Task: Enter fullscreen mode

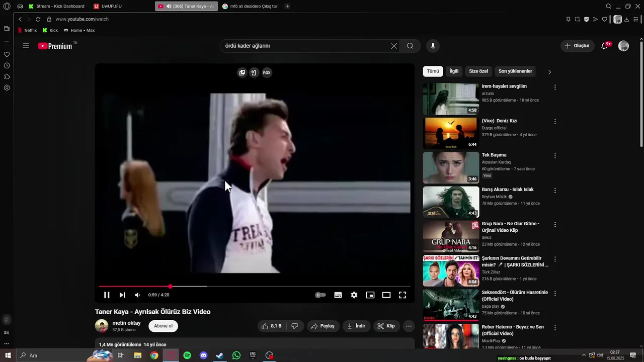Action: click(403, 295)
